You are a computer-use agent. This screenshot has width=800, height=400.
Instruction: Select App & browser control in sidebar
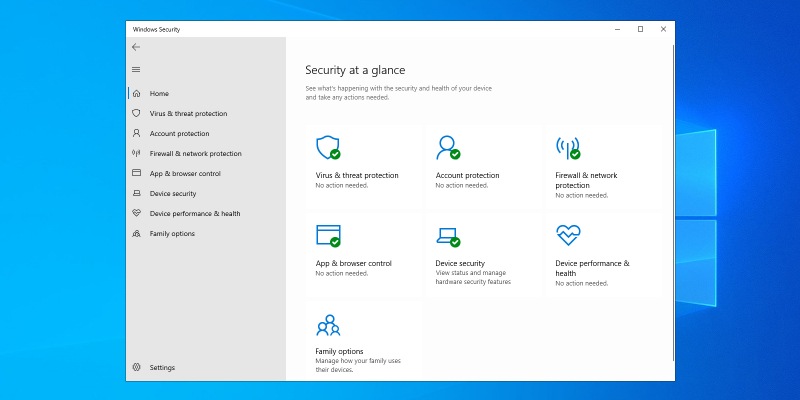(x=185, y=173)
